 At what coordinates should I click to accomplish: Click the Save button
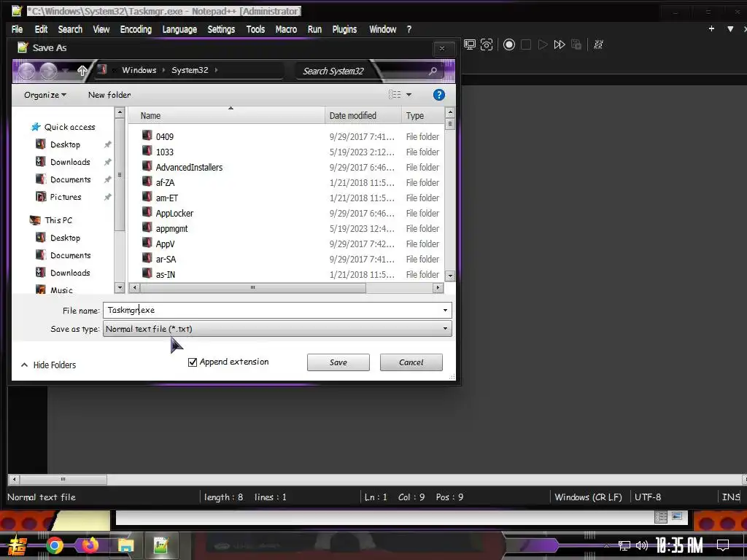(x=338, y=362)
